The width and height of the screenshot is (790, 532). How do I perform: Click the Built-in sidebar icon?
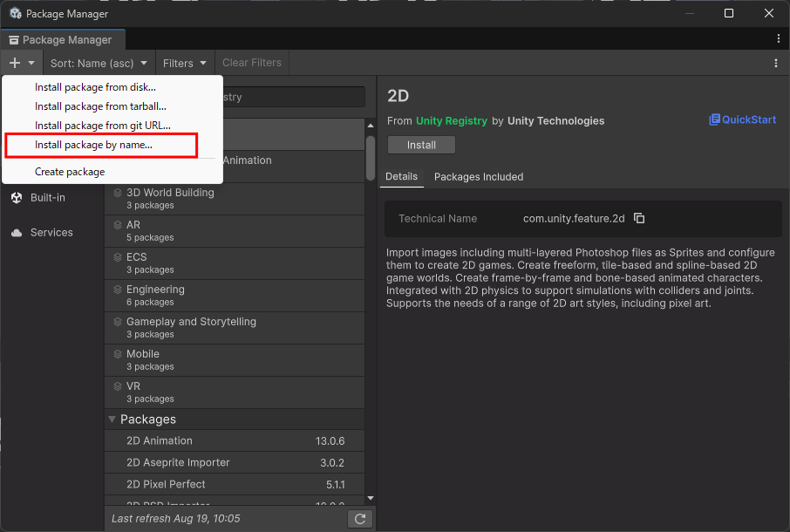17,197
